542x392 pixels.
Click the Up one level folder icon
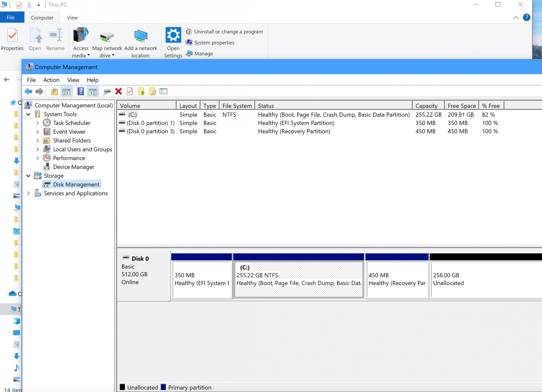click(x=54, y=91)
